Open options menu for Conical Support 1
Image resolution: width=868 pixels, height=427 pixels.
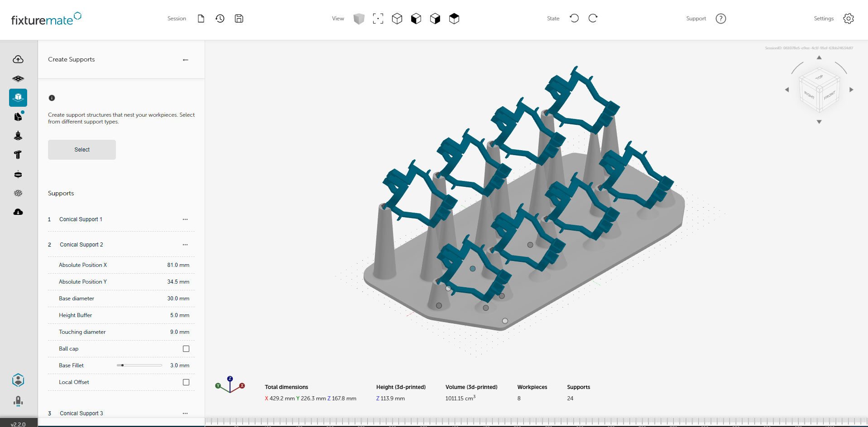pos(185,219)
